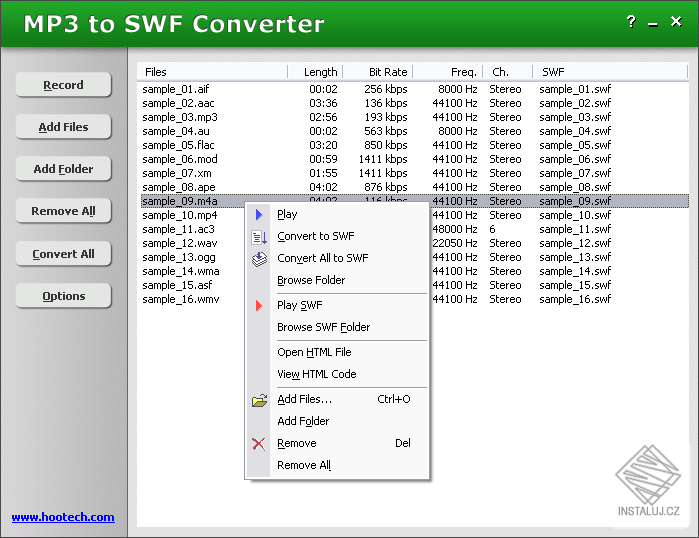Click output name sample_11.swf
The height and width of the screenshot is (538, 699).
pos(575,229)
